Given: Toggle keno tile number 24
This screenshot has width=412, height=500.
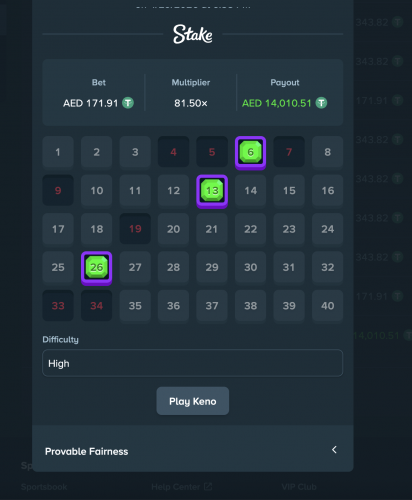Looking at the screenshot, I should click(328, 229).
